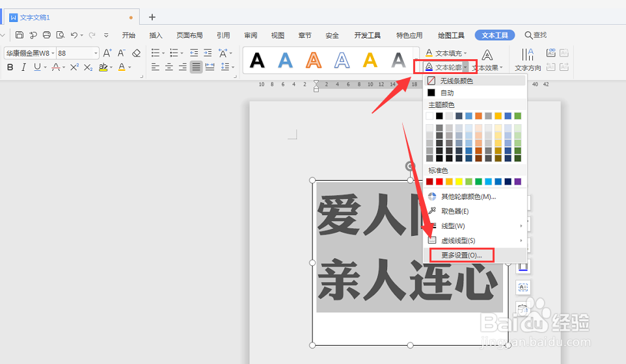Pick purple standard color swatch

tap(518, 182)
